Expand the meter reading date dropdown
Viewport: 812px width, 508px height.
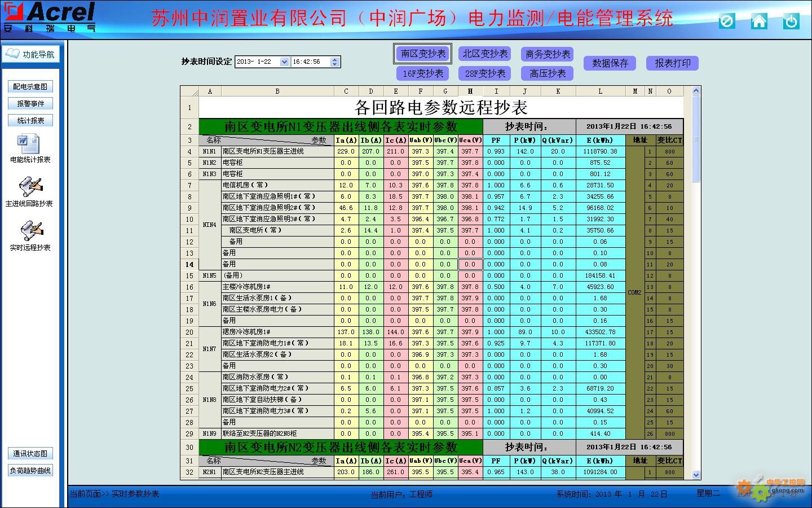pos(284,62)
